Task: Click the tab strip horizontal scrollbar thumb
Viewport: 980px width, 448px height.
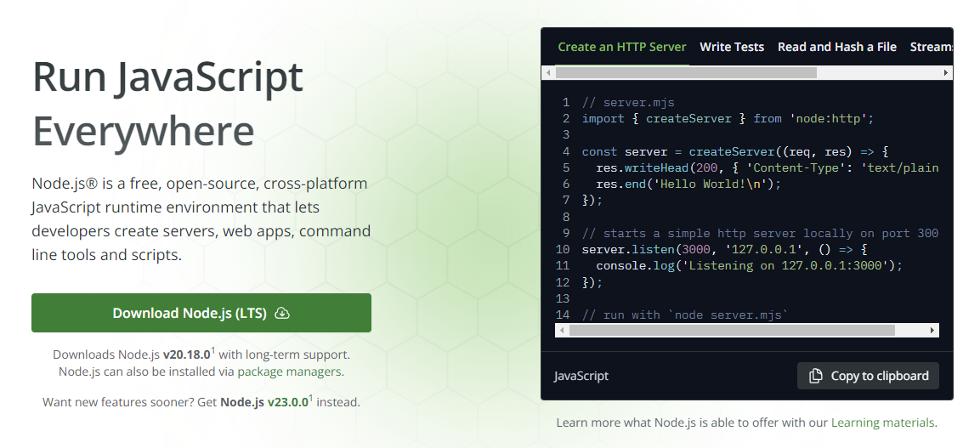Action: [686, 72]
